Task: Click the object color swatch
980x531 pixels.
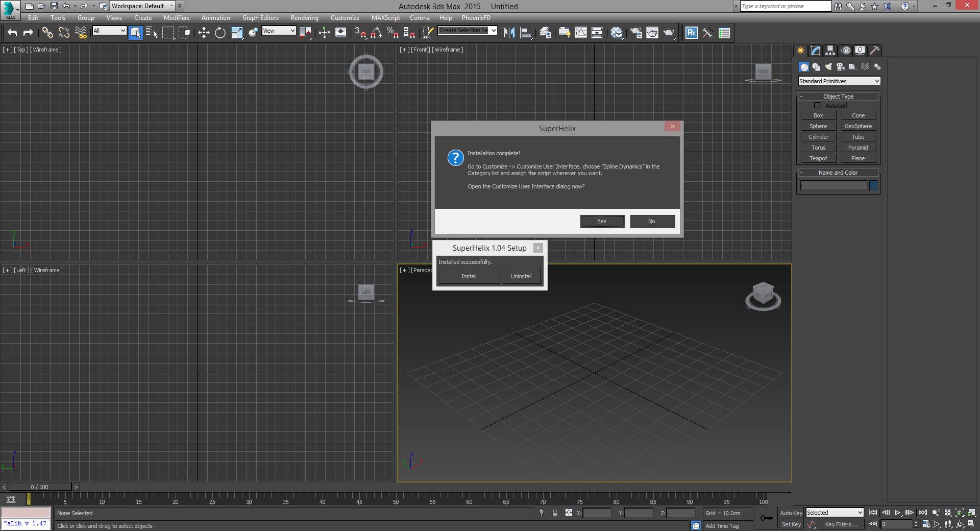Action: pyautogui.click(x=873, y=186)
